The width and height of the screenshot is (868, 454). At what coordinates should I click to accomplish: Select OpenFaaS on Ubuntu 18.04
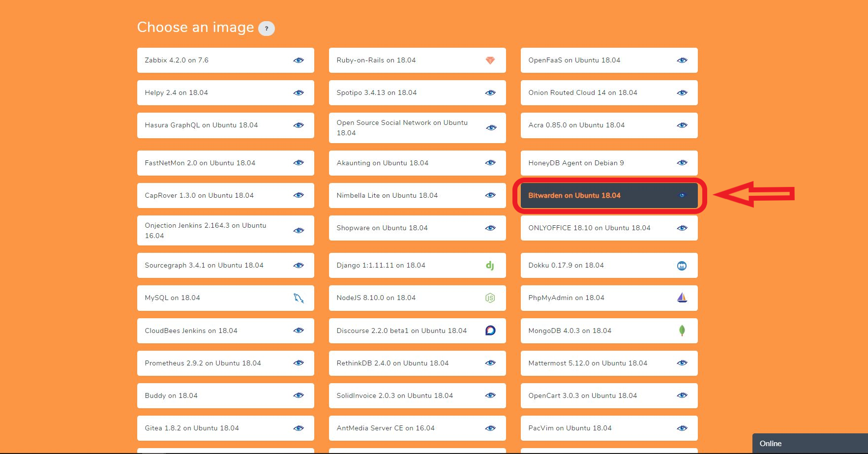[609, 61]
